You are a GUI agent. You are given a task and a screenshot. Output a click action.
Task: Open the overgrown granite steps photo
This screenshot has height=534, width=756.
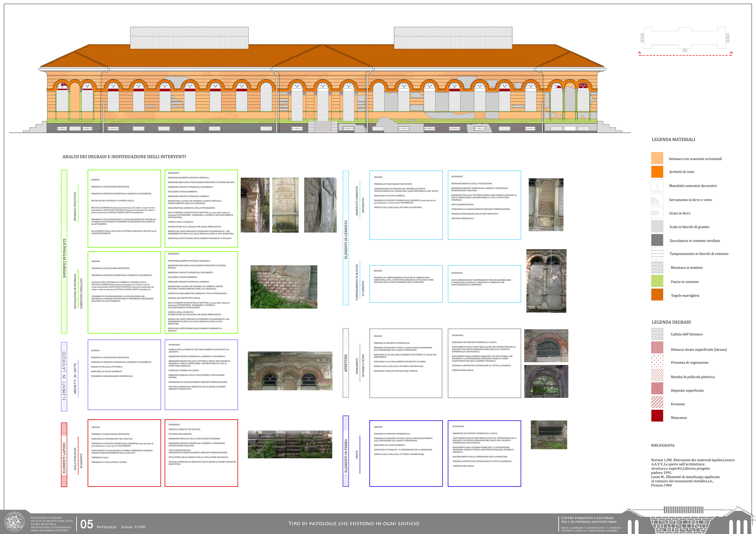pyautogui.click(x=290, y=444)
